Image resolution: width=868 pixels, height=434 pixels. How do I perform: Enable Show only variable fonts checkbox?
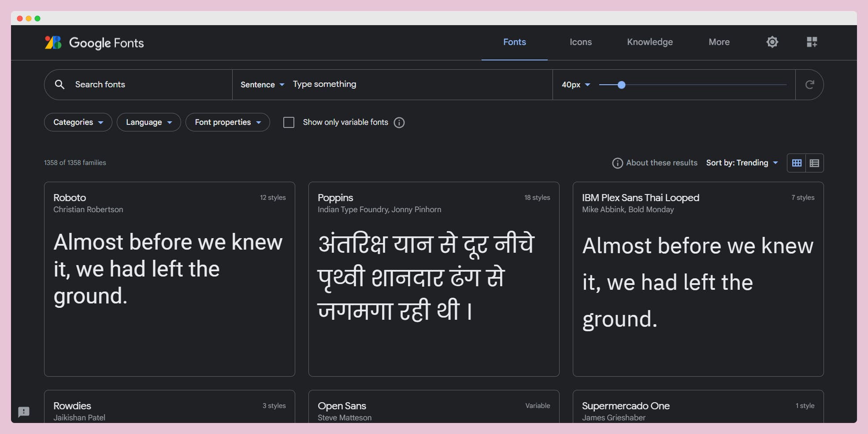click(x=289, y=122)
